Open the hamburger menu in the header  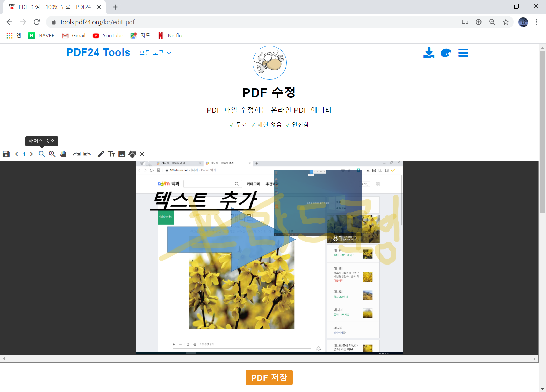coord(463,53)
